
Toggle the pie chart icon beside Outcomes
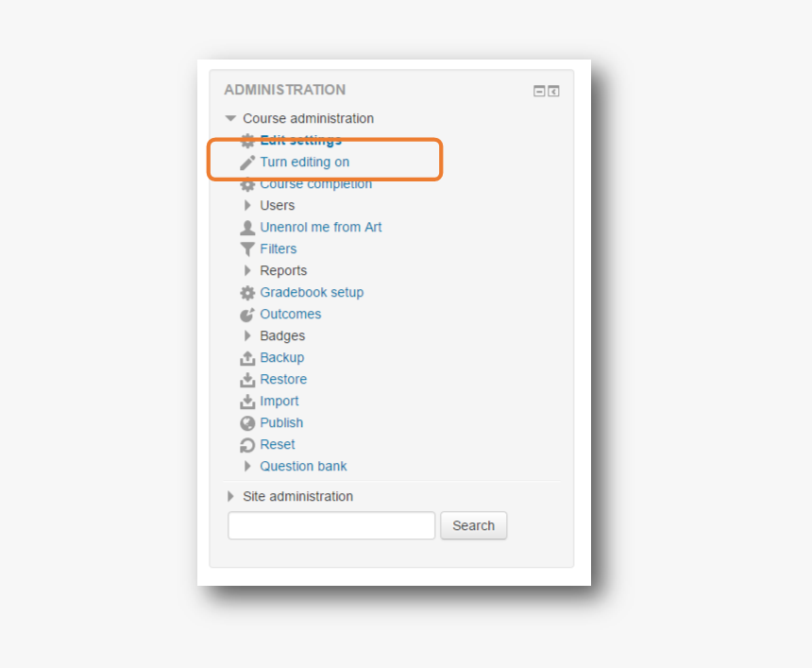point(247,314)
